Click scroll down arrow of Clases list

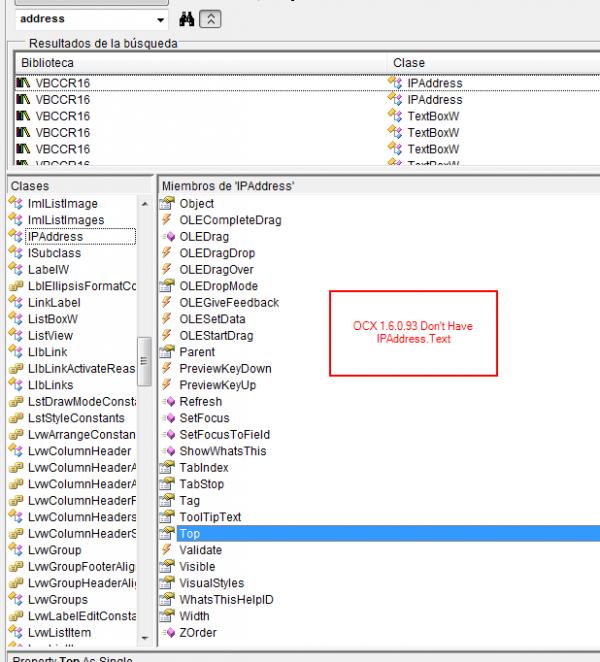145,638
